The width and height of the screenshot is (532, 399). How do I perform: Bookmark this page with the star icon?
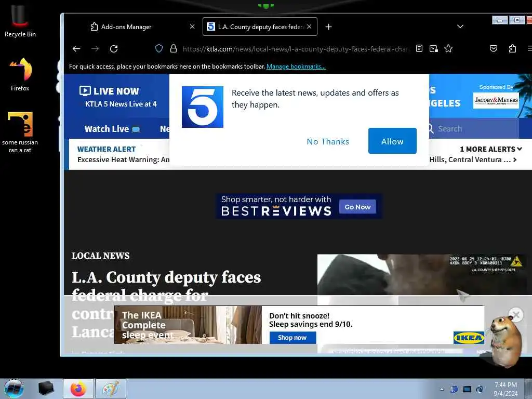[448, 48]
